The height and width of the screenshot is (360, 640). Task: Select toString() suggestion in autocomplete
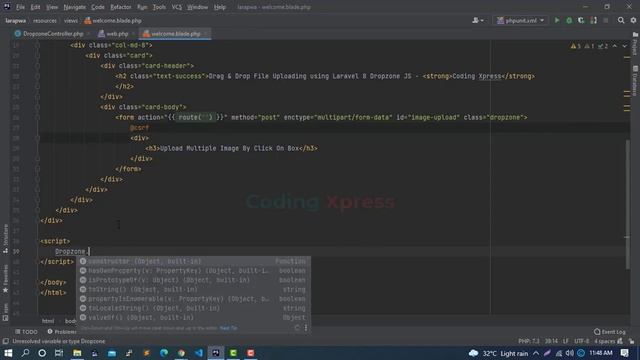193,289
